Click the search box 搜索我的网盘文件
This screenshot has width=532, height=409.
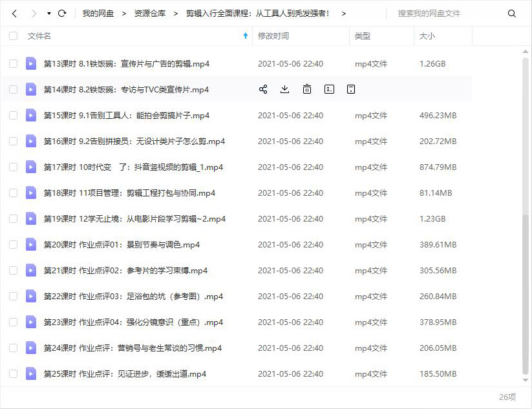(x=429, y=14)
